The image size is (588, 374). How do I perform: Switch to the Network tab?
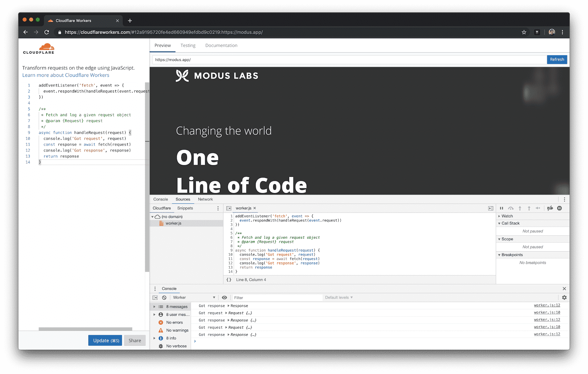point(205,199)
